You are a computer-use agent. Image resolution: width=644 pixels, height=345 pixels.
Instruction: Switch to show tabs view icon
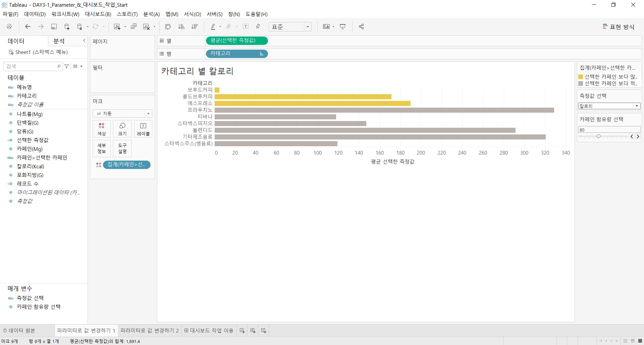click(640, 341)
